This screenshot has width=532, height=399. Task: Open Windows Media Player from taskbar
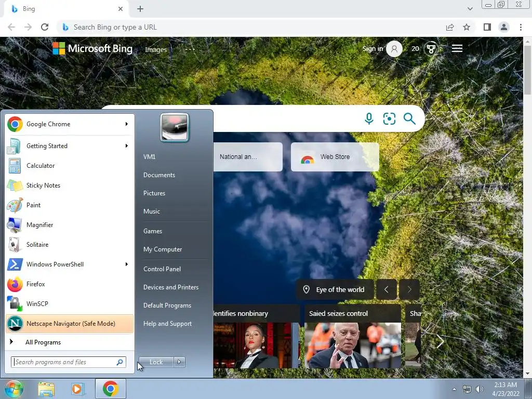pyautogui.click(x=78, y=389)
